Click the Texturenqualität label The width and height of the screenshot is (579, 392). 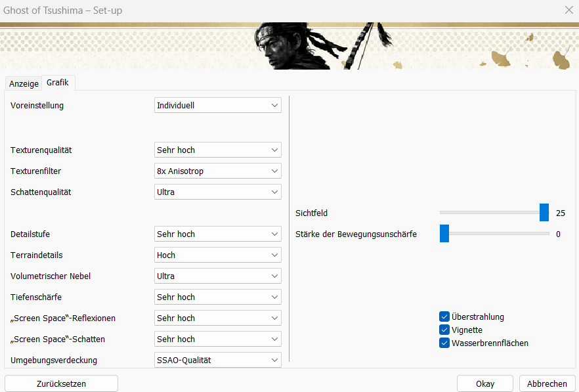(41, 150)
